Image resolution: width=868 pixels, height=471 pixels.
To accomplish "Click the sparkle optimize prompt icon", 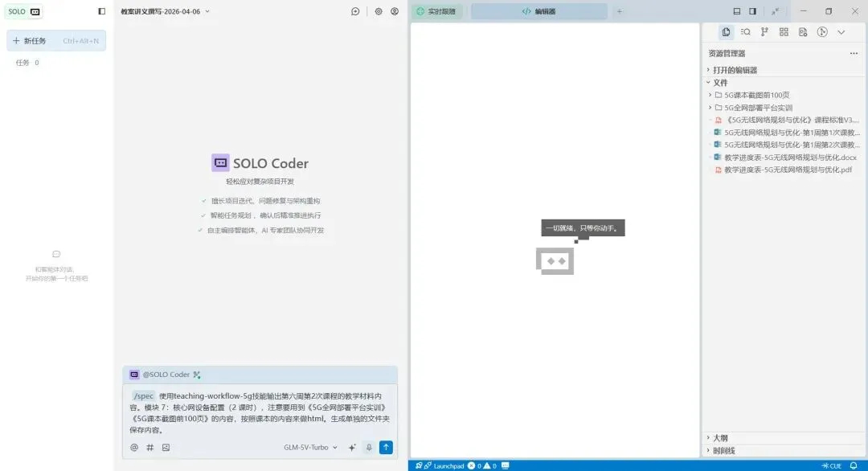I will (352, 447).
